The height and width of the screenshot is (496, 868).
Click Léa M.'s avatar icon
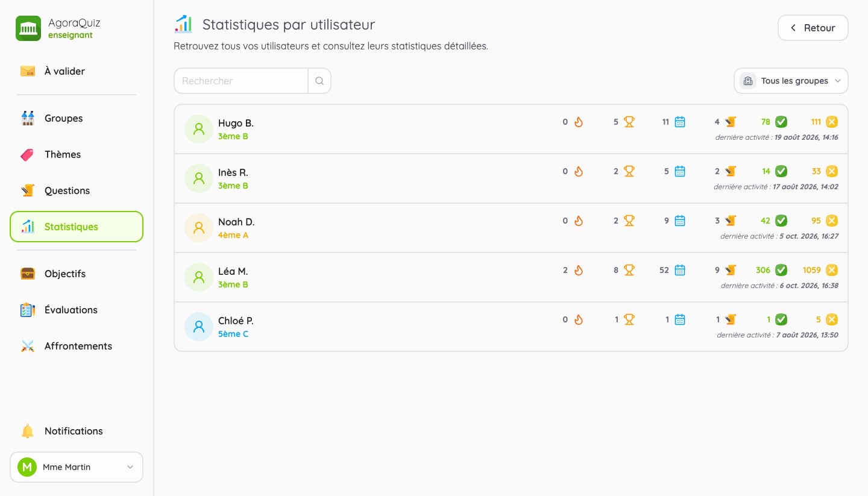pyautogui.click(x=199, y=277)
